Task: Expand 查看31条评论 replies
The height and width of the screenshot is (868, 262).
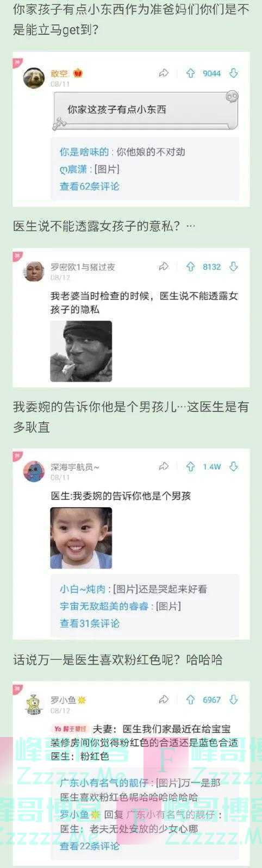Action: click(89, 623)
